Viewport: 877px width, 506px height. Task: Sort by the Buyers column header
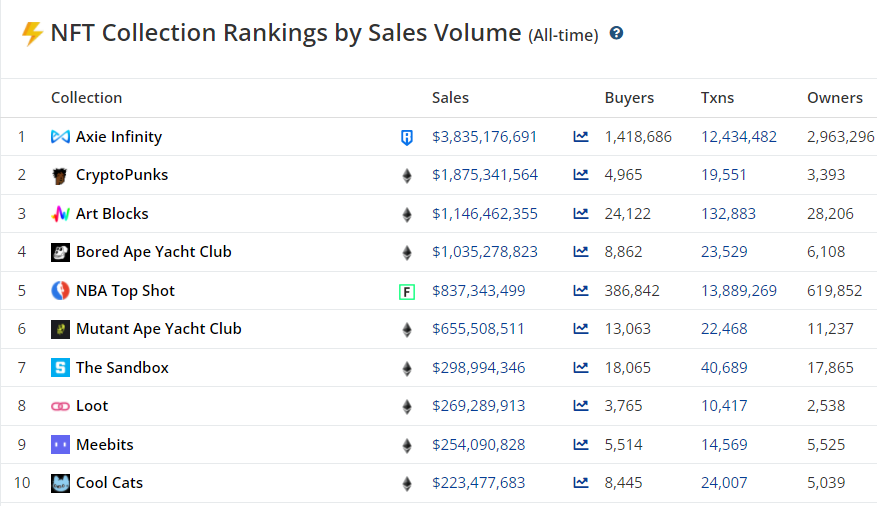(629, 98)
